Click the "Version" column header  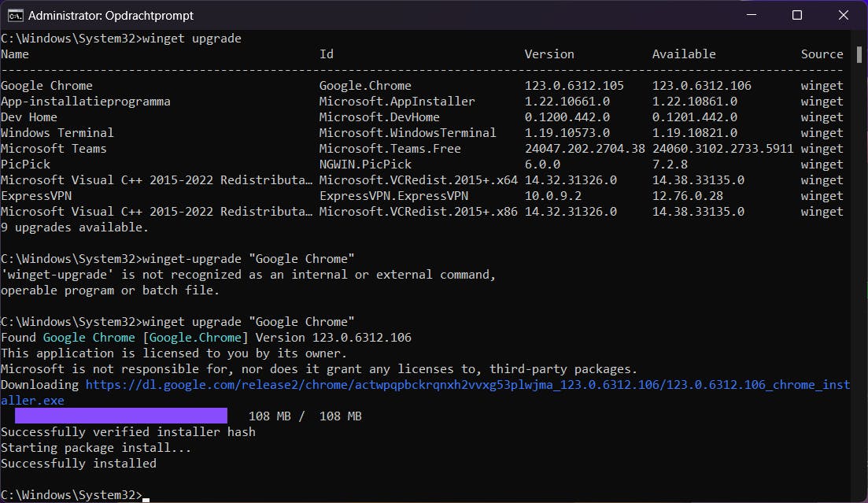point(549,54)
